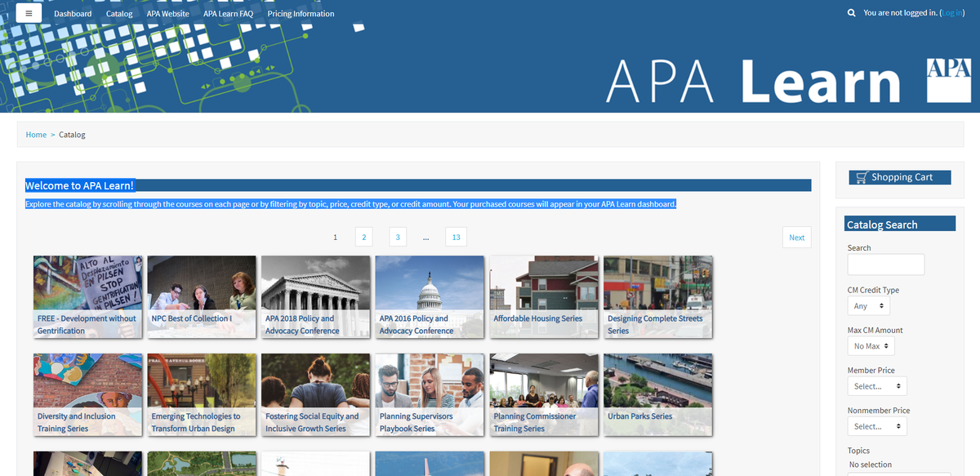Open the Nonmember Price dropdown
This screenshot has width=980, height=476.
click(x=877, y=426)
